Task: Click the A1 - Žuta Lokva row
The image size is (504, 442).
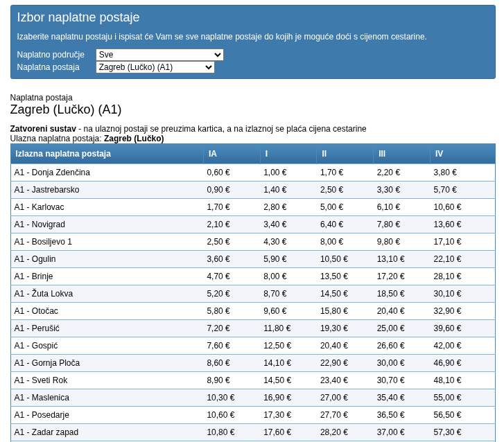Action: pos(43,294)
